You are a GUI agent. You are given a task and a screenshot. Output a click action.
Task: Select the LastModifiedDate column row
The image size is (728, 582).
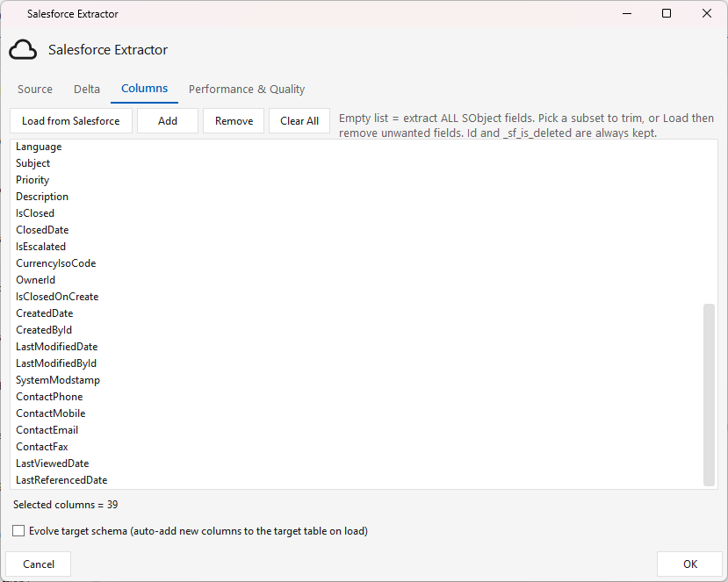pos(357,347)
